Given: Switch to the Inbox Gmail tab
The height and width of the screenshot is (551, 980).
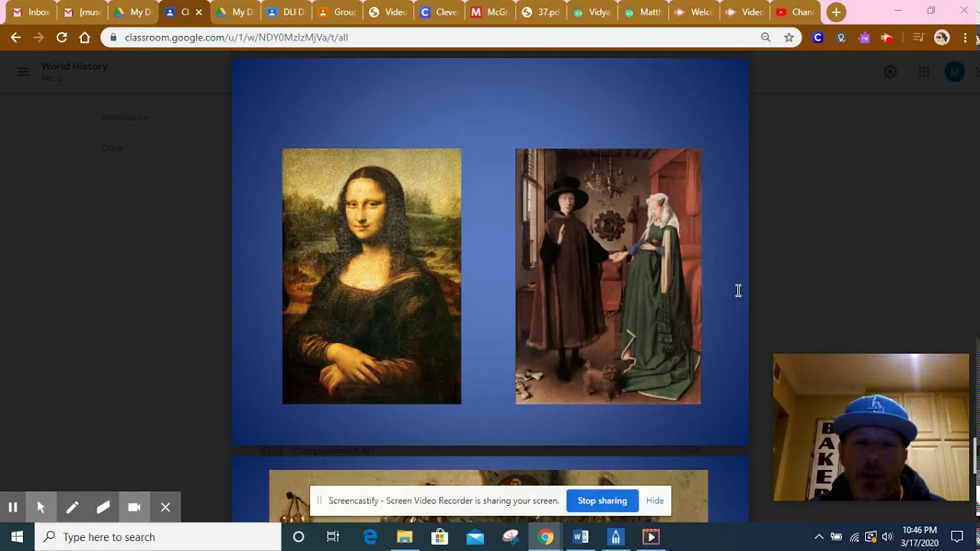Looking at the screenshot, I should 31,12.
